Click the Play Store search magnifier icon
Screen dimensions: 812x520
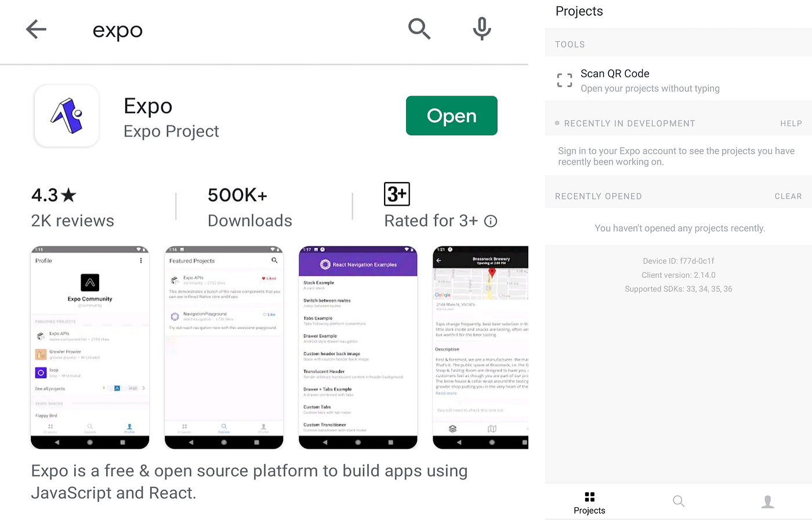click(x=419, y=29)
